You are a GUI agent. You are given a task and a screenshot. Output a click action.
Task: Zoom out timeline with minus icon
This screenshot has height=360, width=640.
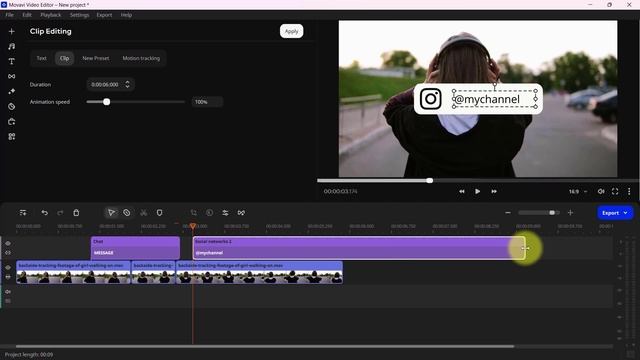(x=508, y=213)
